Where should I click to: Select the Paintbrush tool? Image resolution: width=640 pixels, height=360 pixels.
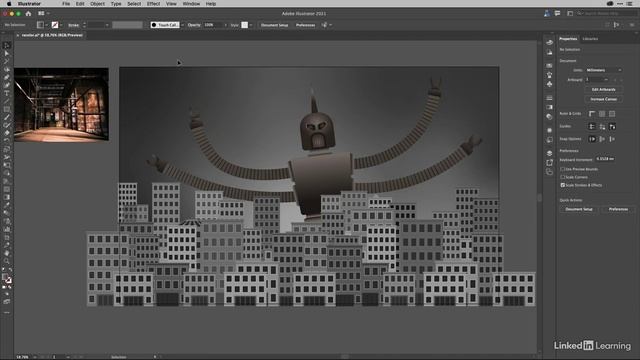(7, 117)
